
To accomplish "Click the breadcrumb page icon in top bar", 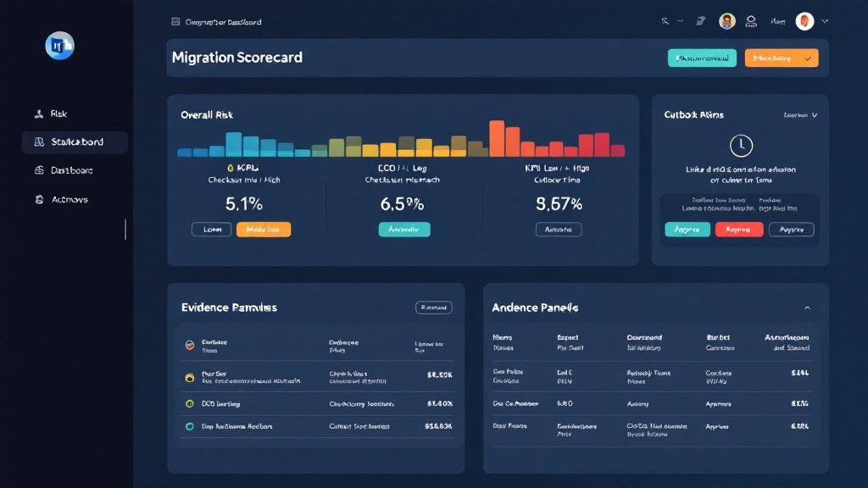I will point(175,21).
